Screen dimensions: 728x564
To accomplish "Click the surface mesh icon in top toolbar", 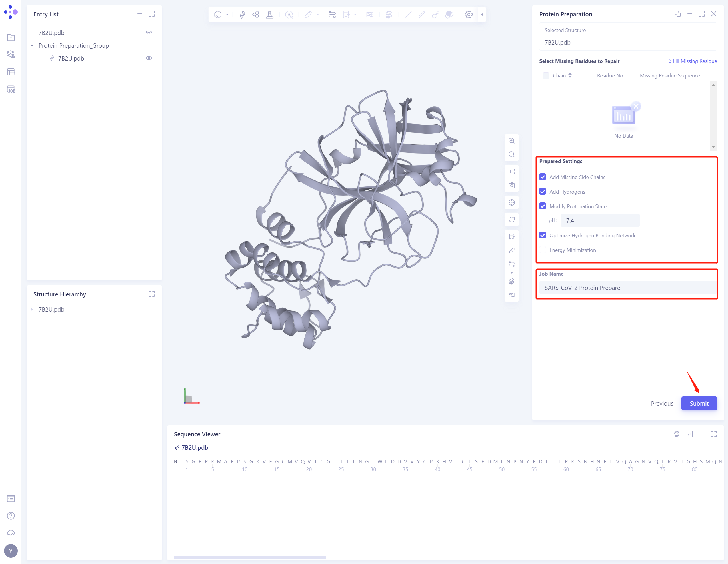I will coord(370,15).
